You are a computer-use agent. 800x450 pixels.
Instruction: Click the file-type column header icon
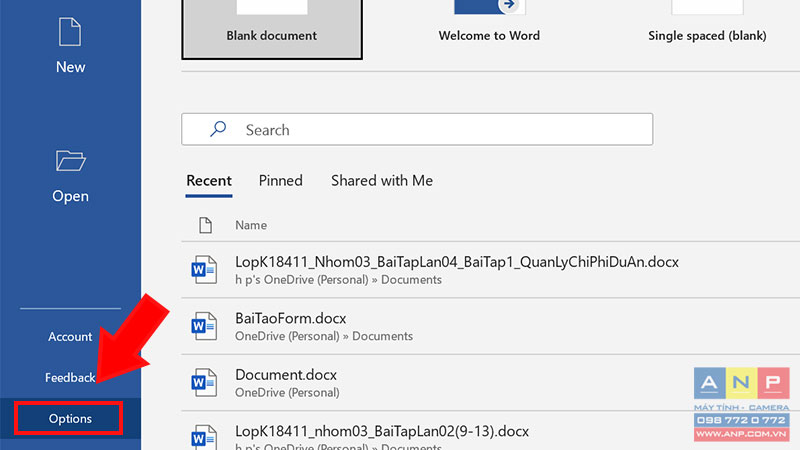click(206, 225)
